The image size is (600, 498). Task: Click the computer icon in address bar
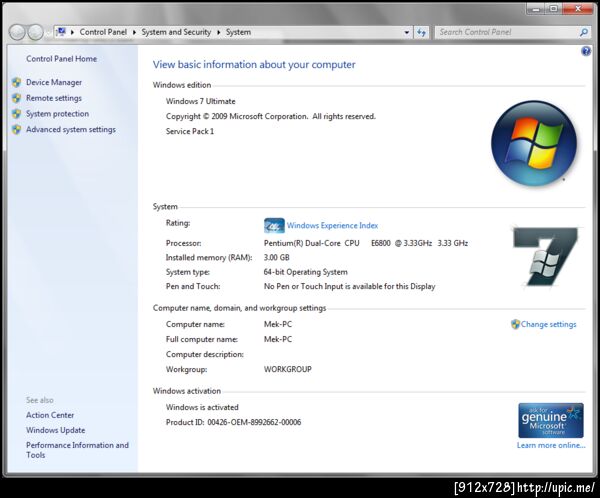(61, 32)
